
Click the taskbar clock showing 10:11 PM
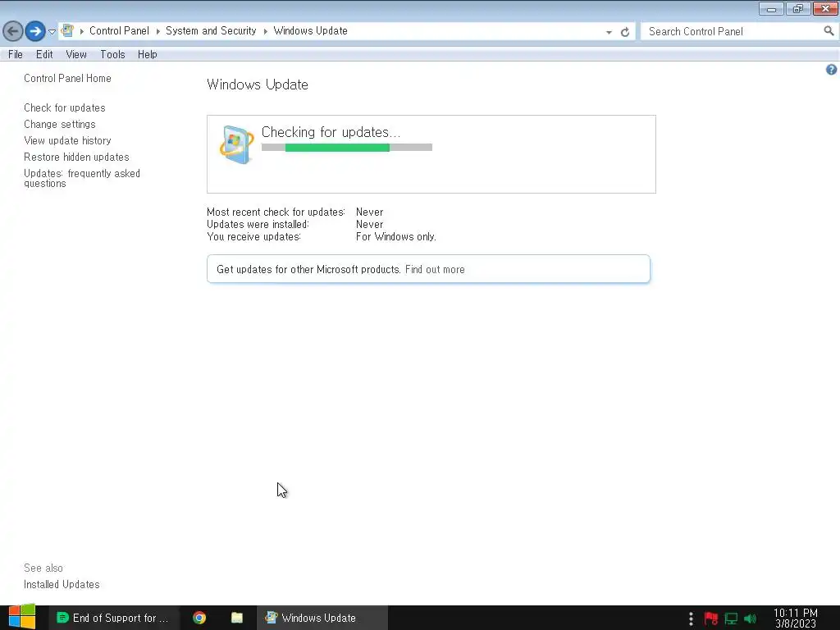coord(796,619)
